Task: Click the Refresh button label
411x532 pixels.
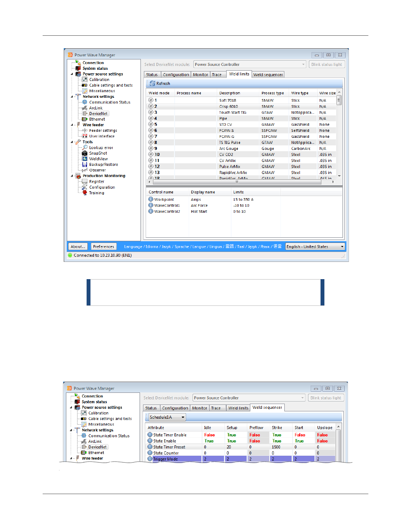Action: 163,84
